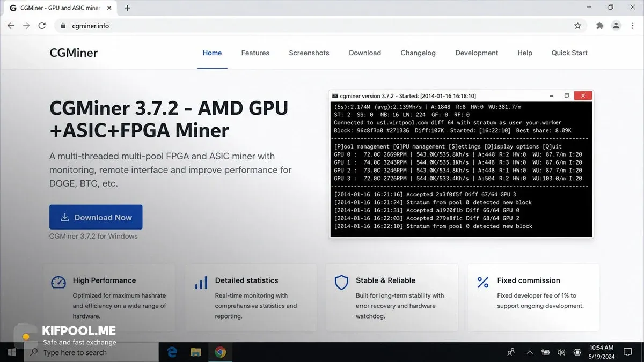
Task: Click the Fixed commission percent icon
Action: (x=483, y=282)
